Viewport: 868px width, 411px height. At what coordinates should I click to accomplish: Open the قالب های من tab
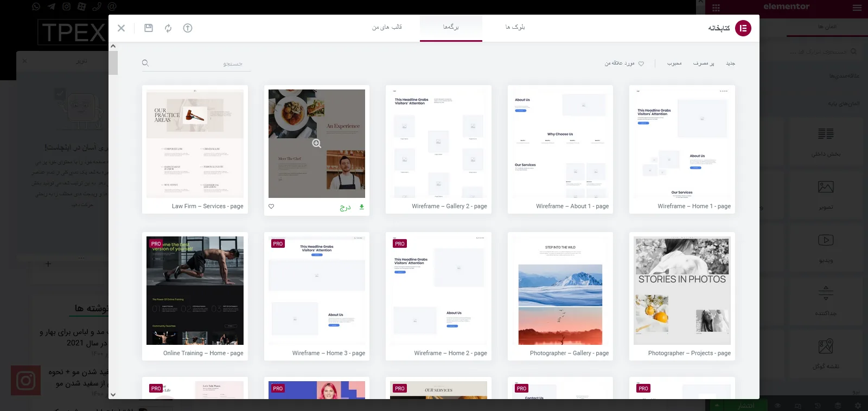click(x=387, y=28)
